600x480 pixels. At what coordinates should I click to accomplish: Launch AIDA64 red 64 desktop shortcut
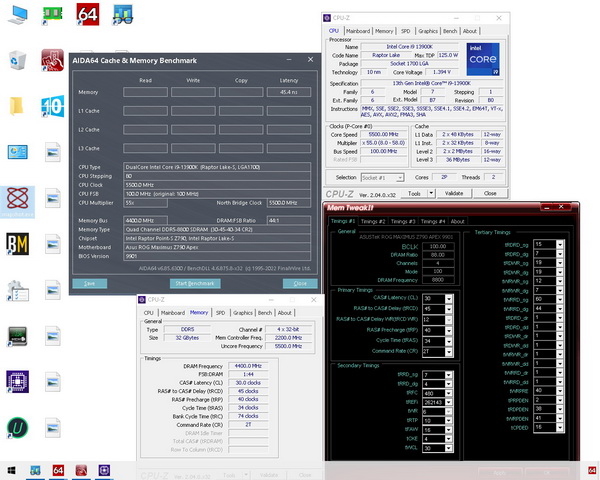pyautogui.click(x=88, y=15)
